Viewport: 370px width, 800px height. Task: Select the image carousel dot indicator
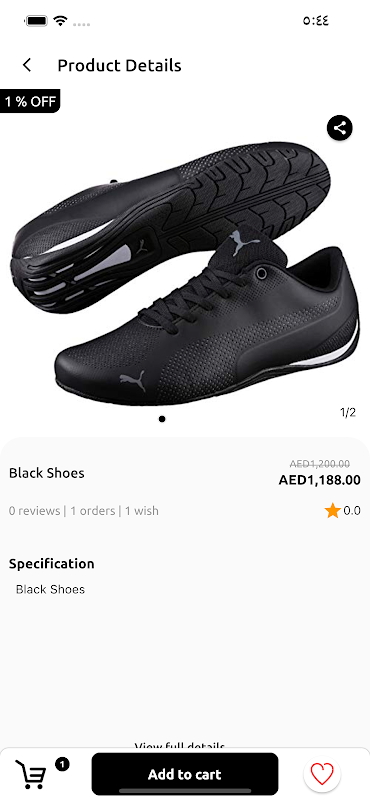click(162, 419)
